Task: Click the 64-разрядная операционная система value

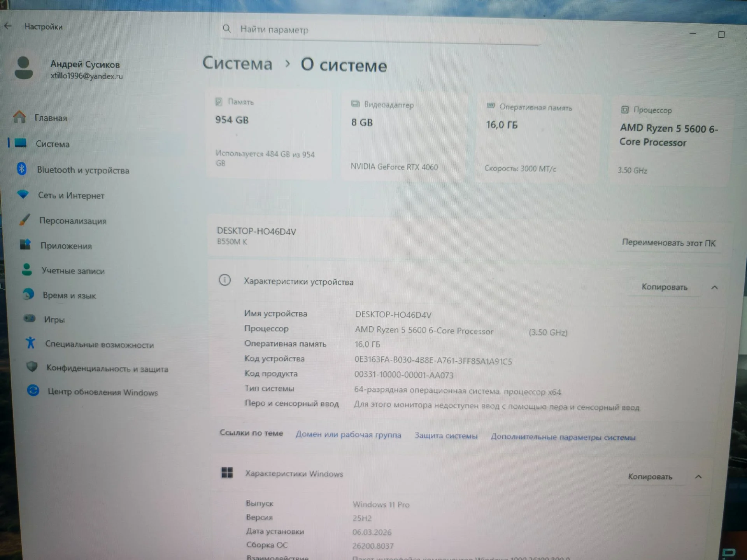Action: pyautogui.click(x=458, y=391)
